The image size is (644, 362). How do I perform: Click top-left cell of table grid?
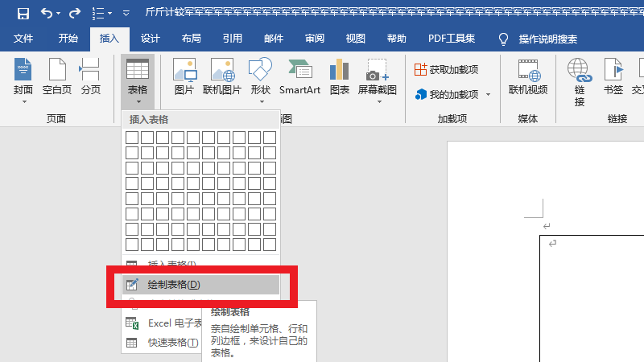(132, 138)
